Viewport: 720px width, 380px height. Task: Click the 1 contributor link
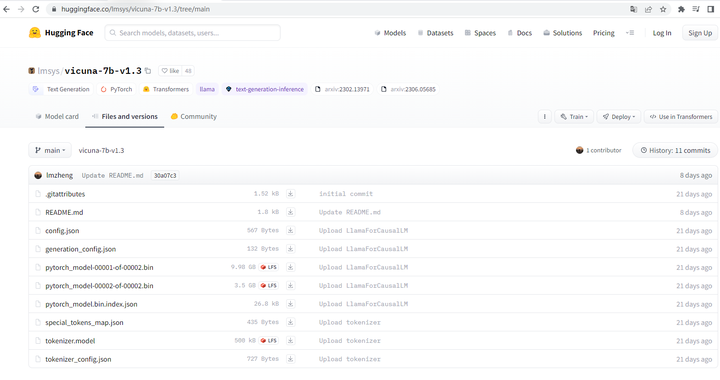[598, 150]
